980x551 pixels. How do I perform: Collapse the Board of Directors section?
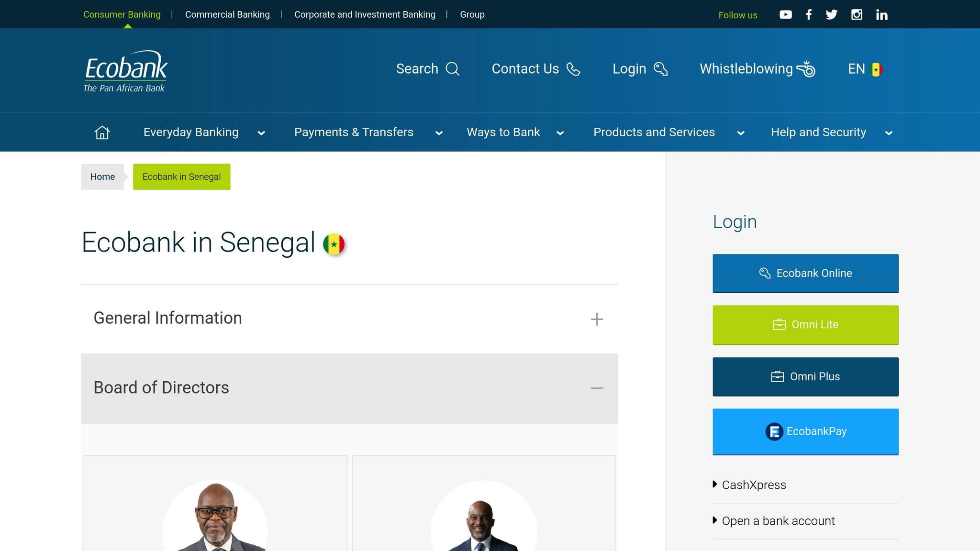coord(597,388)
